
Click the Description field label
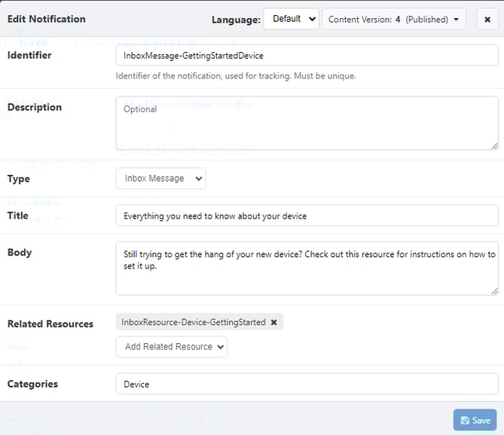35,107
